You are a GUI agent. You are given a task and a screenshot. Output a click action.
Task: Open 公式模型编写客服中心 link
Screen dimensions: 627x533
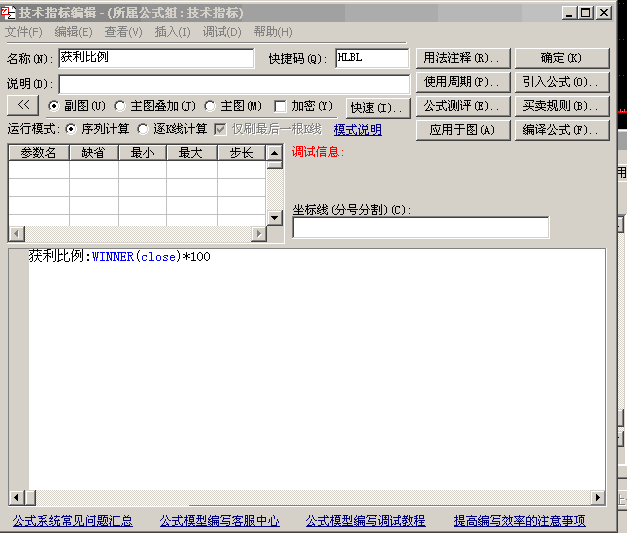coord(220,521)
